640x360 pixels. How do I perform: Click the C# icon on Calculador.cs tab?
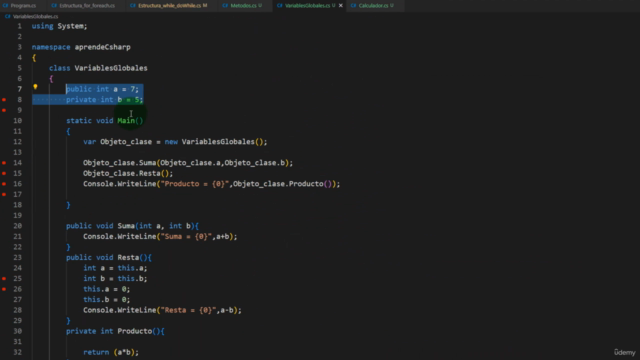click(353, 6)
